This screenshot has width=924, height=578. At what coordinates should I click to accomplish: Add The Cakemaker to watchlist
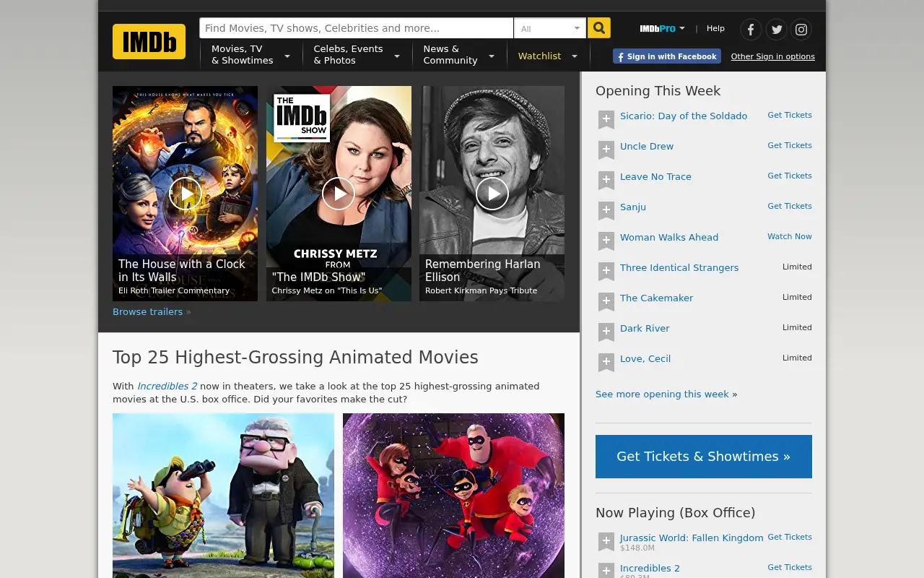(606, 301)
